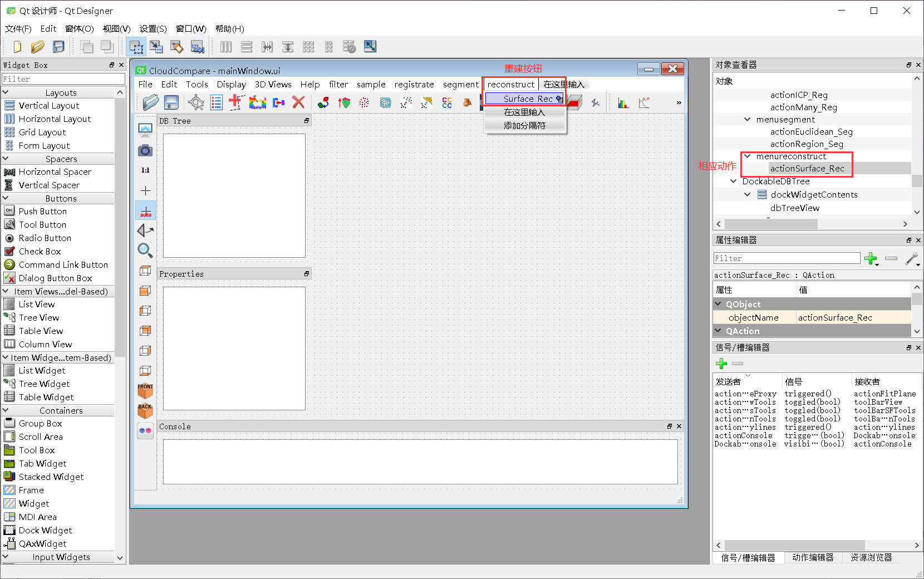Click the objectName value actionSurface_Rec
The height and width of the screenshot is (579, 924).
tap(853, 317)
